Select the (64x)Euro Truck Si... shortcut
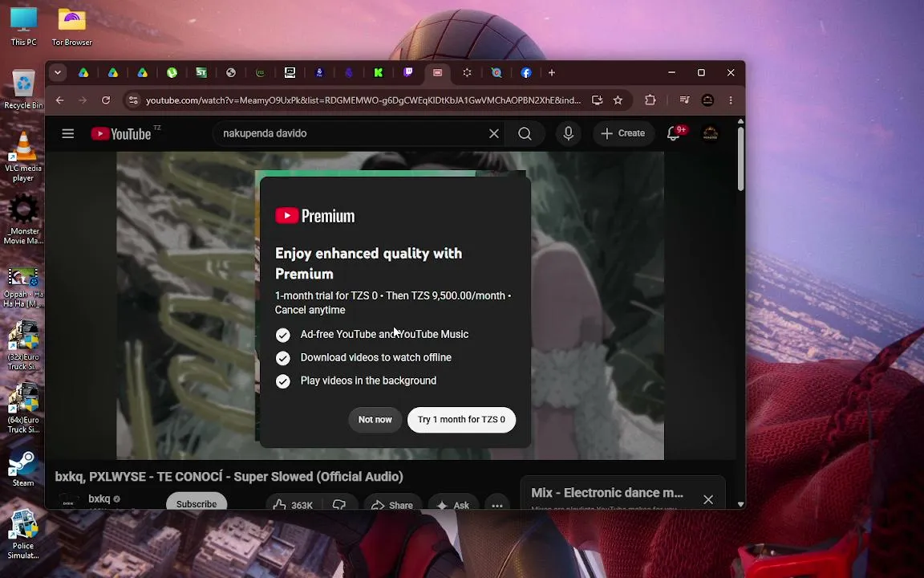Viewport: 924px width, 578px height. 23,409
